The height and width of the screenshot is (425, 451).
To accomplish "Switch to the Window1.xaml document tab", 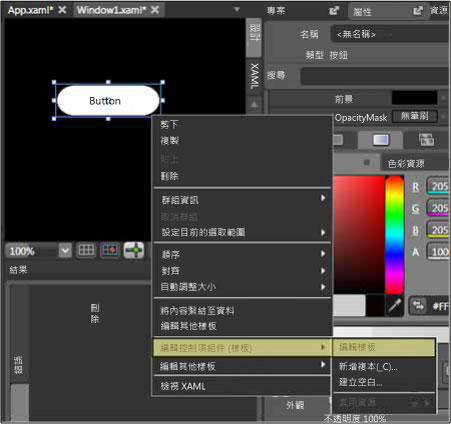I will point(111,10).
